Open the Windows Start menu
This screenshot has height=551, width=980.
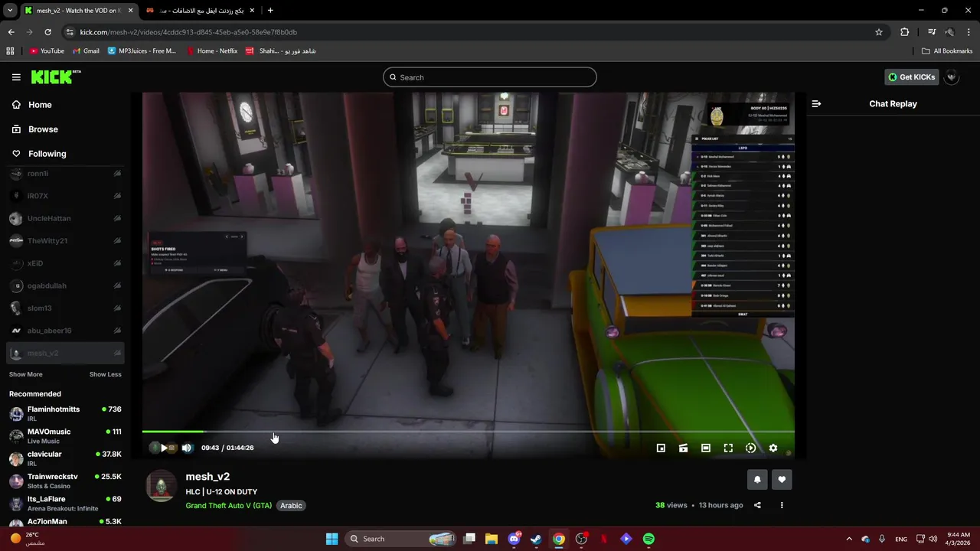tap(332, 539)
